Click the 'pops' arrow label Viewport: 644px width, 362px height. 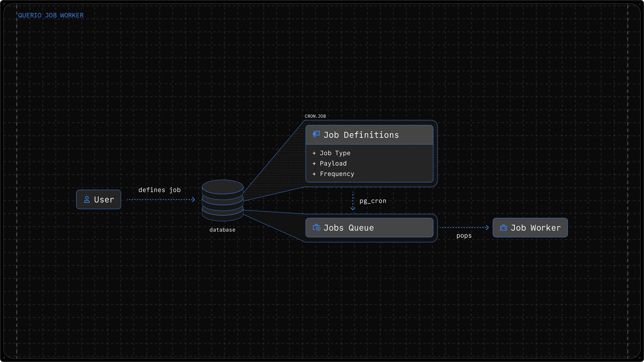pyautogui.click(x=464, y=236)
